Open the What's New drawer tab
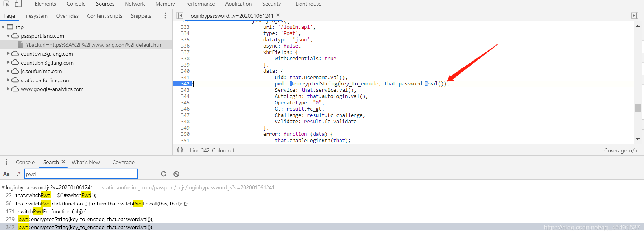 click(85, 162)
